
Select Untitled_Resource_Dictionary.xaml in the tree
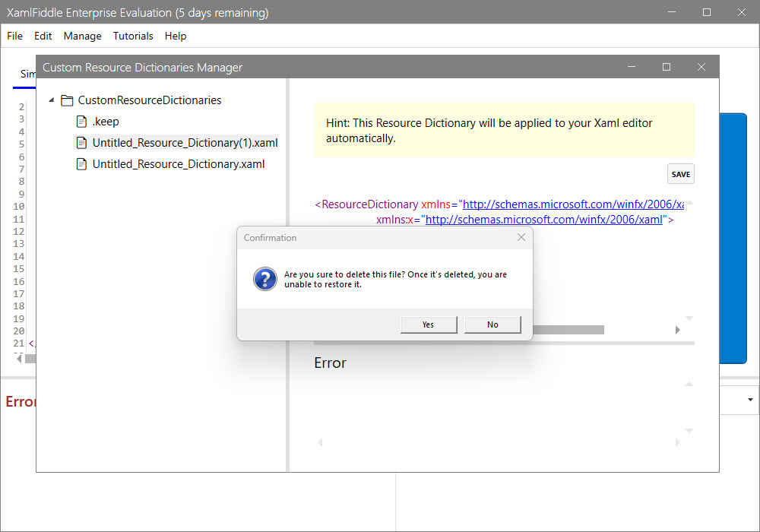point(179,164)
